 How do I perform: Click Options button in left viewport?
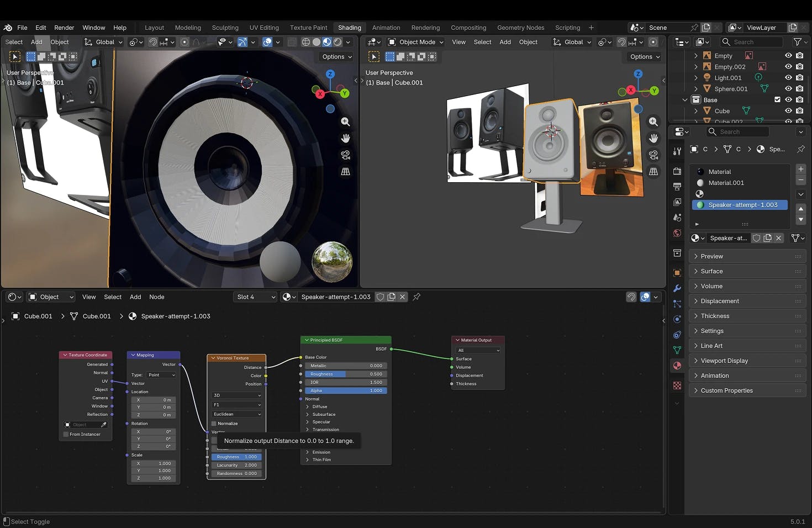point(336,57)
